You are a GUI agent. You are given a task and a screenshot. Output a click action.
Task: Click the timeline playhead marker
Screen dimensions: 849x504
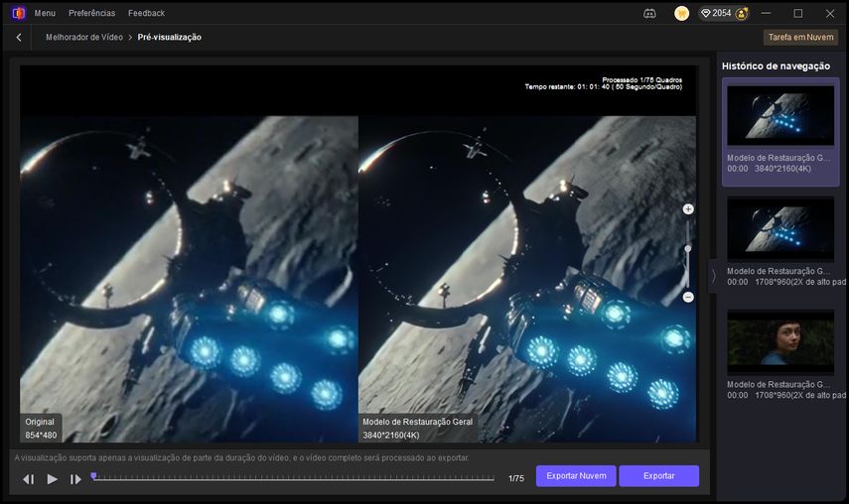[x=93, y=476]
